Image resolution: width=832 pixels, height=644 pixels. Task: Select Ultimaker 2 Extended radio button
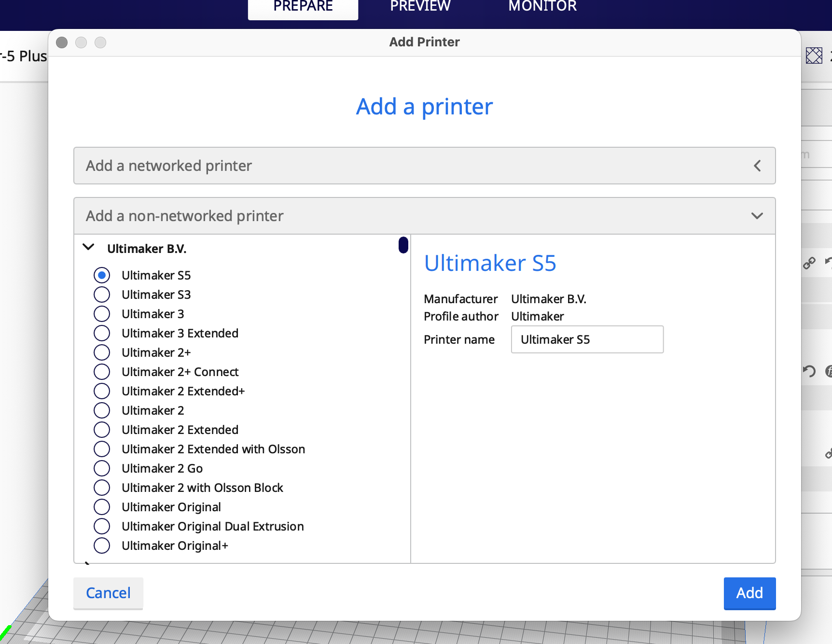tap(102, 430)
